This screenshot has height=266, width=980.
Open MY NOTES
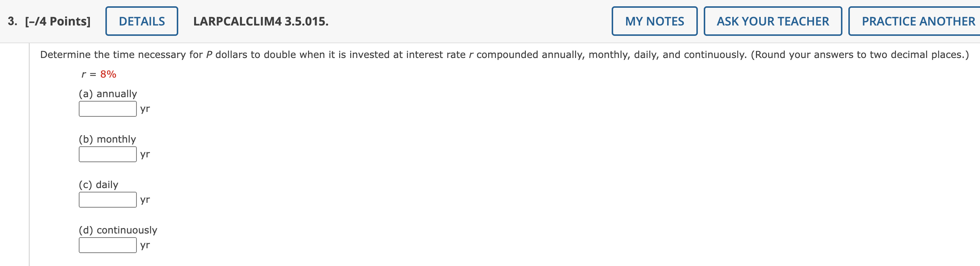(654, 21)
